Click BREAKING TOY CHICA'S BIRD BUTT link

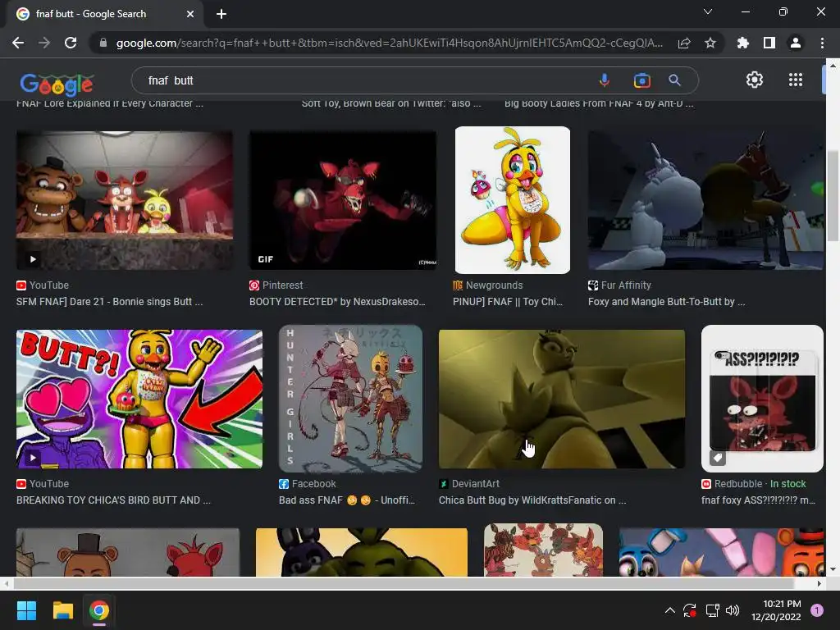tap(113, 500)
